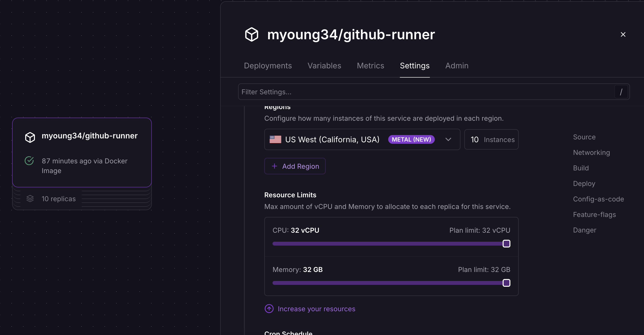The width and height of the screenshot is (644, 335).
Task: Click the US flag icon in region selector
Action: (275, 139)
